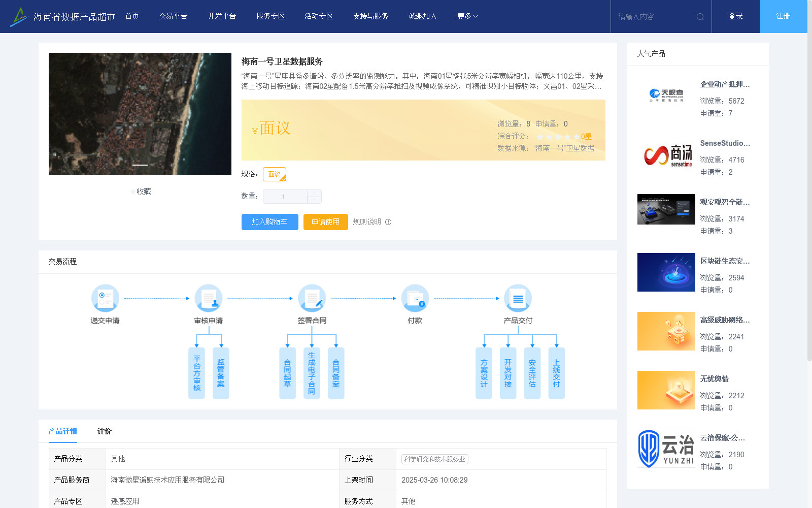The height and width of the screenshot is (508, 812).
Task: Click the 上线交付 flow box
Action: point(557,373)
